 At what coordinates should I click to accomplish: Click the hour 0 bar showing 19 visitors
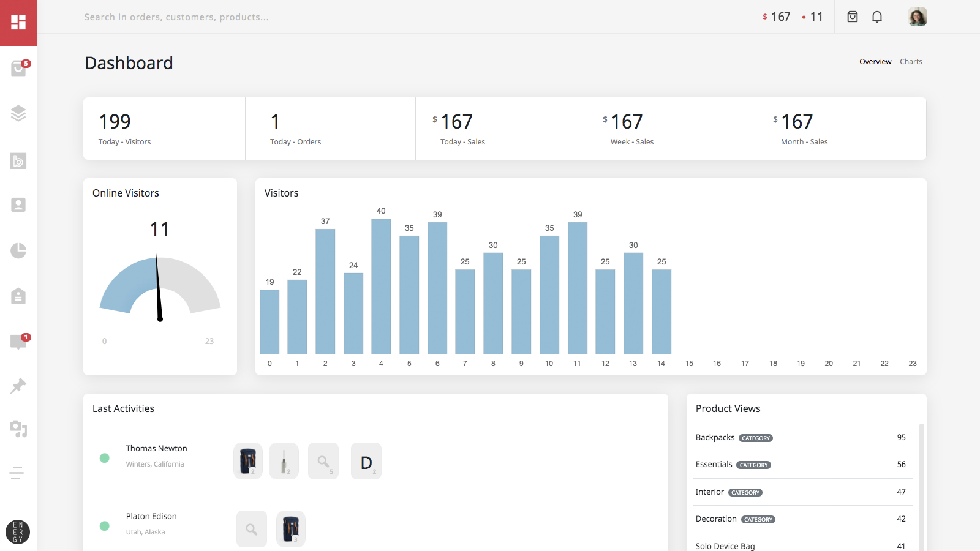tap(269, 322)
